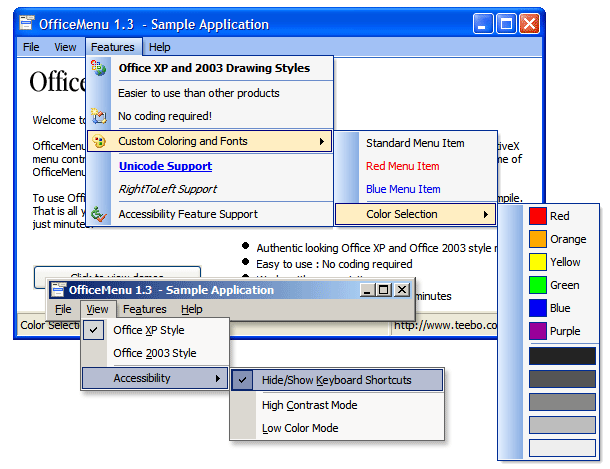Open the File menu in the gray window
The height and width of the screenshot is (469, 610).
(x=63, y=309)
